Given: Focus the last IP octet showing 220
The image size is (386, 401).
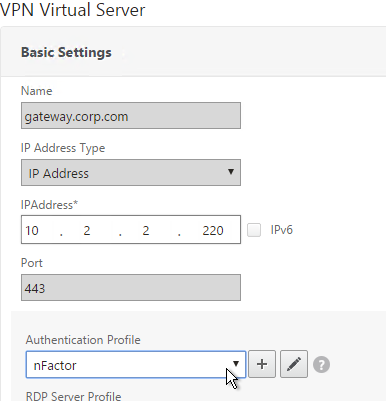Looking at the screenshot, I should pyautogui.click(x=213, y=230).
